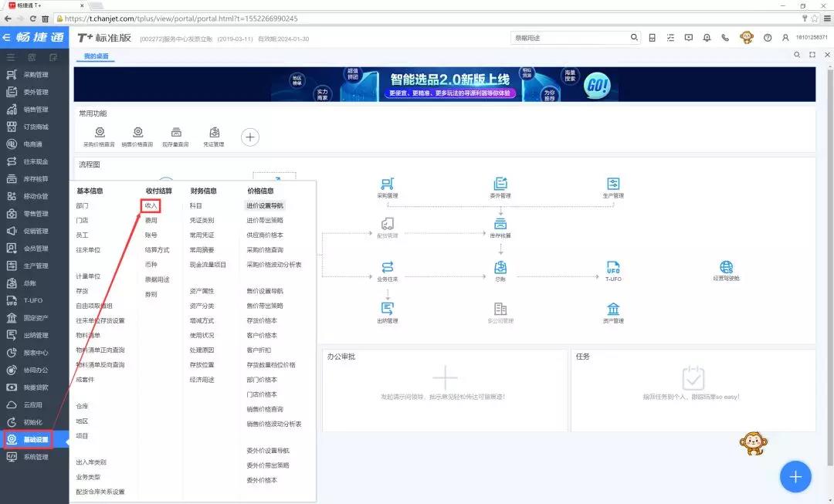834x504 pixels.
Task: Open 往来单位 from the flyout menu
Action: click(x=88, y=250)
